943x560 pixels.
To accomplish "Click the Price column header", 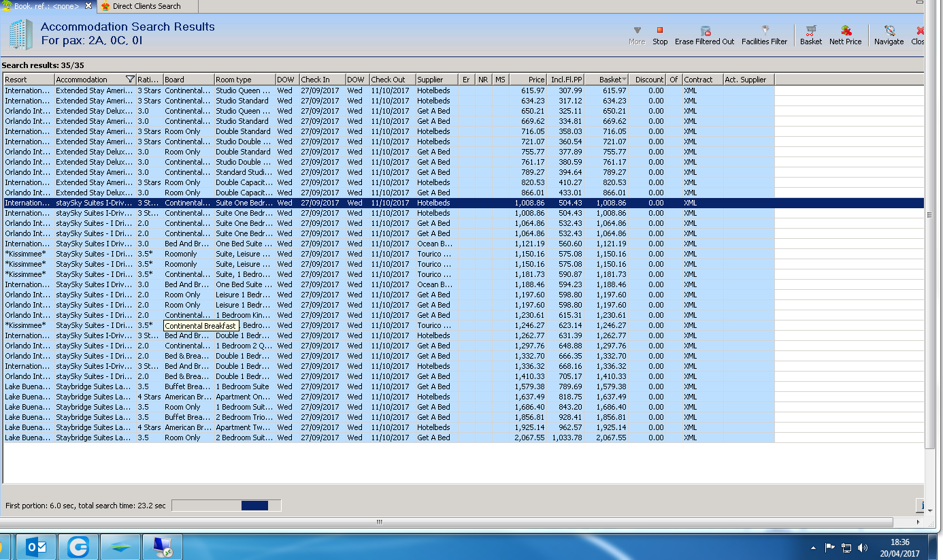I will pyautogui.click(x=528, y=80).
